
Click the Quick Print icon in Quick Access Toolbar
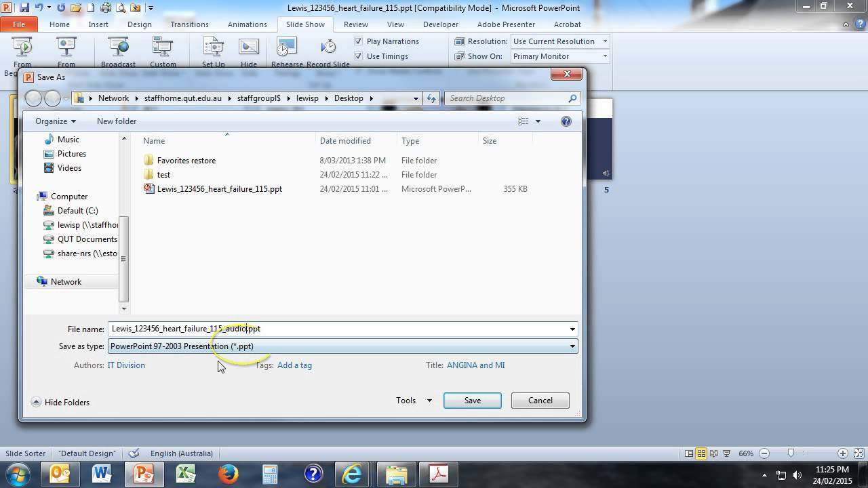tap(106, 7)
